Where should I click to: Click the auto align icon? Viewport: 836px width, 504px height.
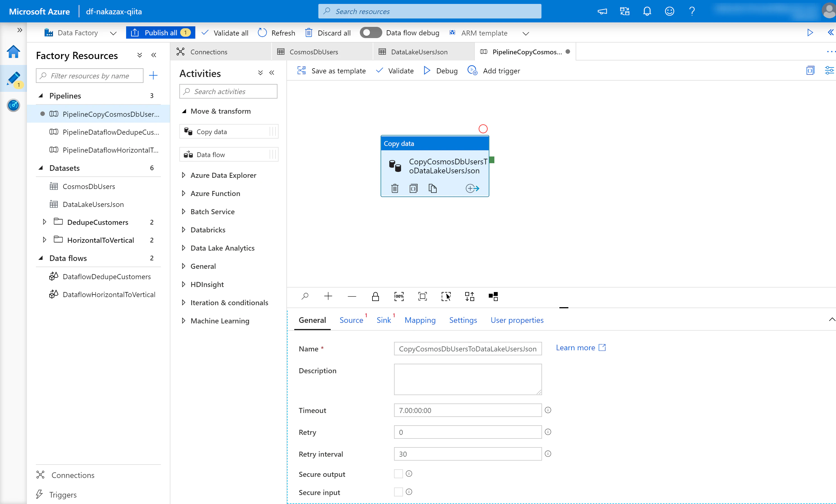[470, 297]
